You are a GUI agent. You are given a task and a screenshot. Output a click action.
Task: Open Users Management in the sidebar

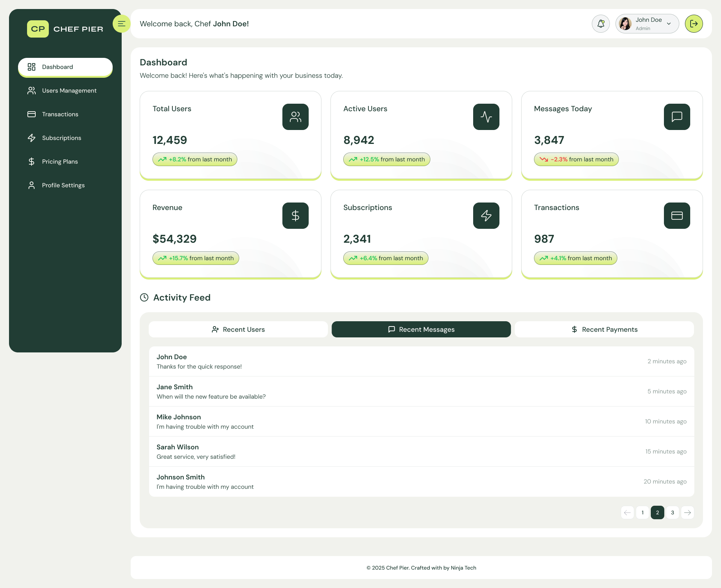69,91
